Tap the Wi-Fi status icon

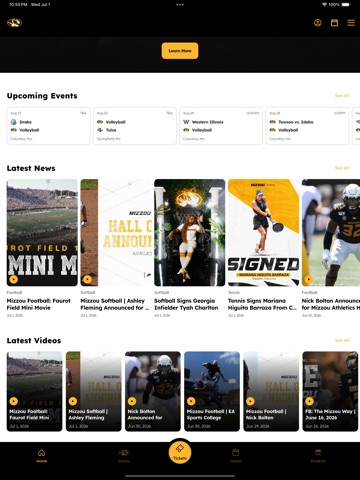pos(324,5)
